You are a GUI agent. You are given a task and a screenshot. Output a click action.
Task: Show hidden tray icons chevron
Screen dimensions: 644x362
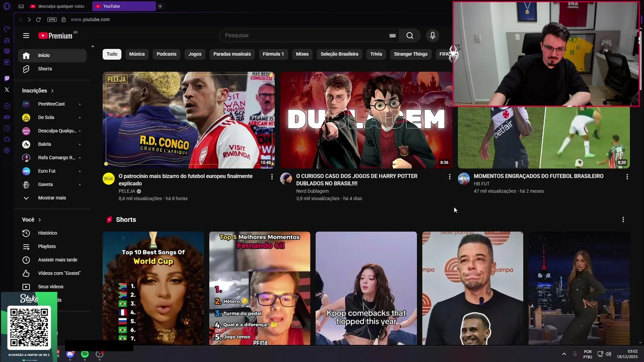coord(564,354)
